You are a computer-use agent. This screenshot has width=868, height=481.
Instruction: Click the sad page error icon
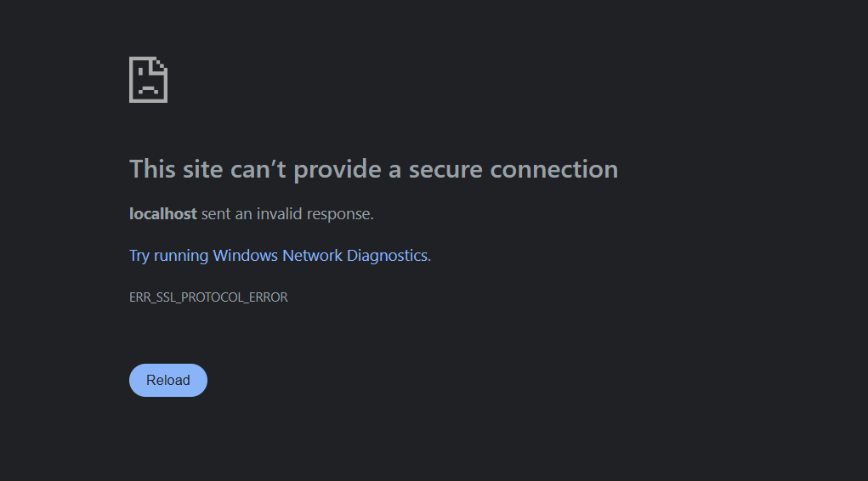tap(148, 80)
